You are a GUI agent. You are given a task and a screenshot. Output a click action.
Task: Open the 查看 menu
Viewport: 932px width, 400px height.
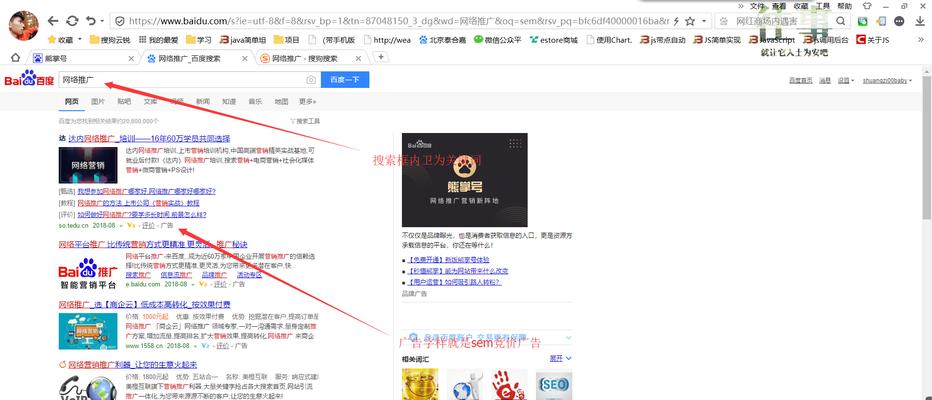click(779, 6)
